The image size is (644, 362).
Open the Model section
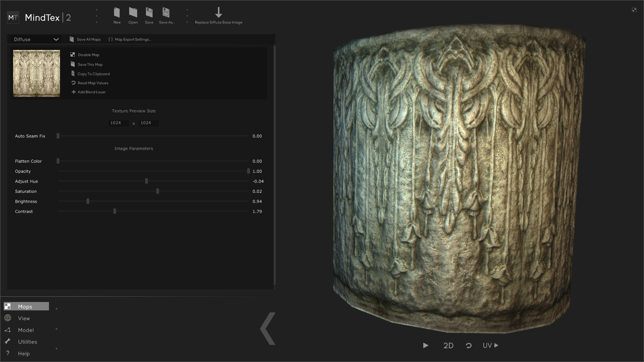click(x=26, y=330)
